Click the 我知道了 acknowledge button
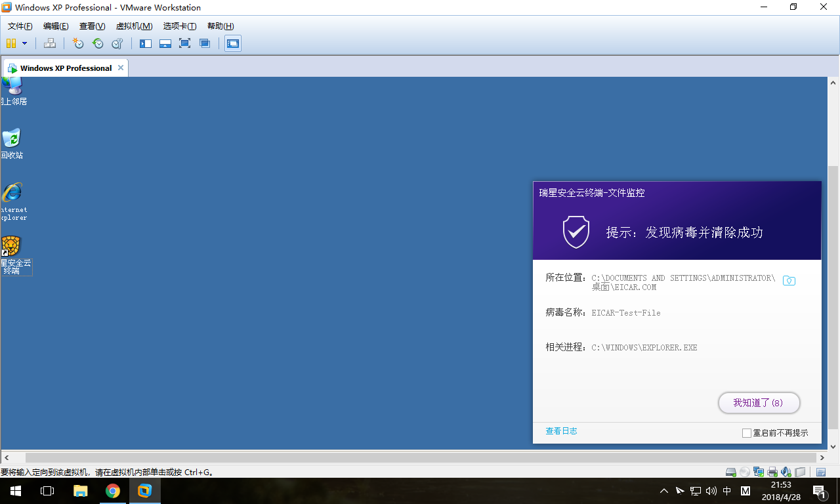840x504 pixels. (759, 403)
